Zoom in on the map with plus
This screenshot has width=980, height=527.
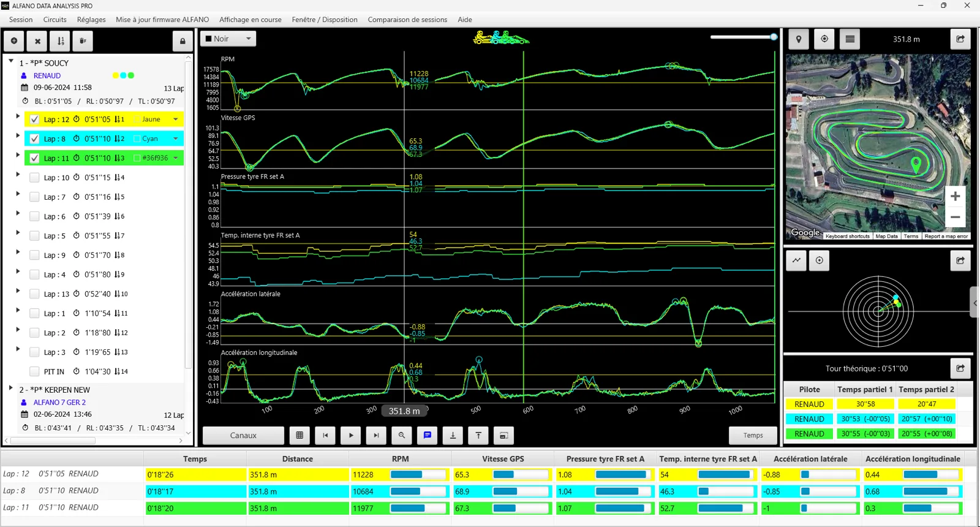tap(955, 196)
